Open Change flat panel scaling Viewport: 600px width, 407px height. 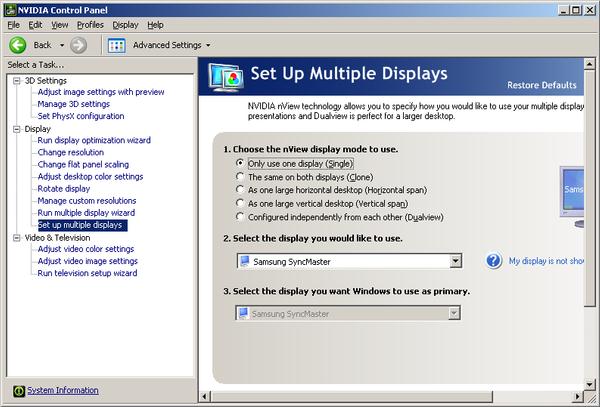(83, 164)
